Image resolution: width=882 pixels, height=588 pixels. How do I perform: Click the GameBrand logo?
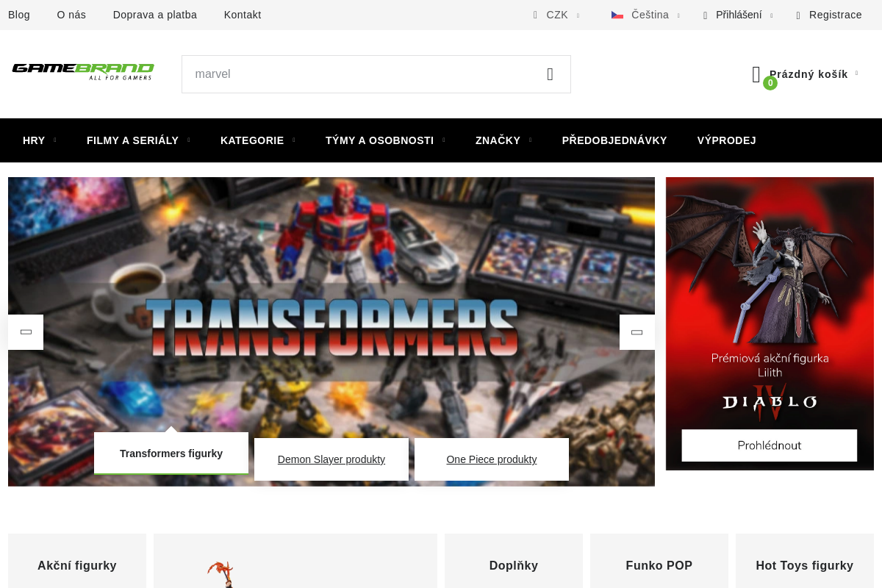pyautogui.click(x=82, y=71)
